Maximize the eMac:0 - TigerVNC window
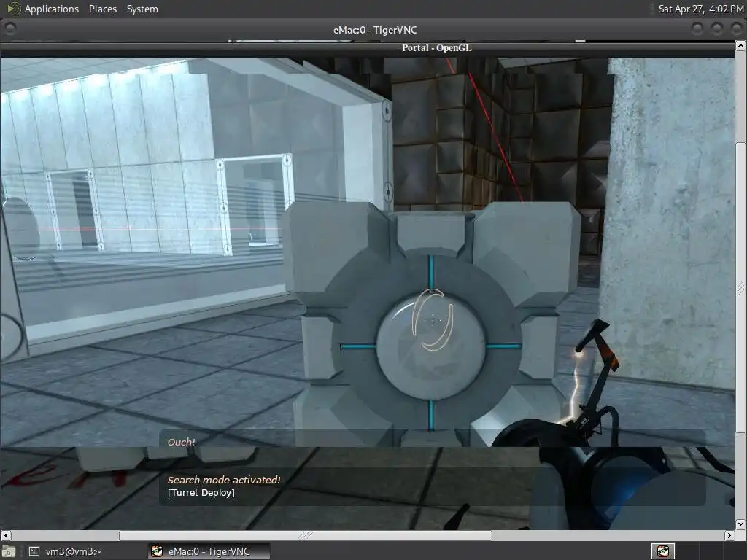This screenshot has height=560, width=747. (x=717, y=29)
